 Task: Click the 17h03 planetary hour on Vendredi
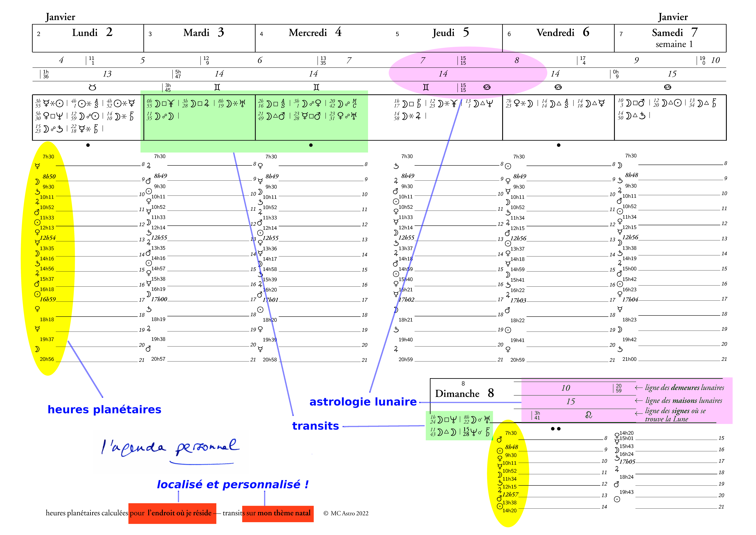[518, 300]
